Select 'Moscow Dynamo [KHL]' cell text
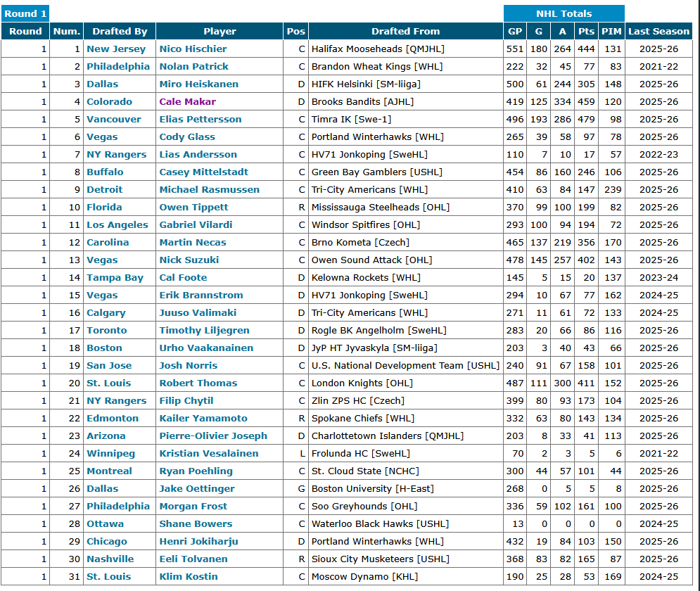Viewport: 700px width, 591px height. click(364, 576)
